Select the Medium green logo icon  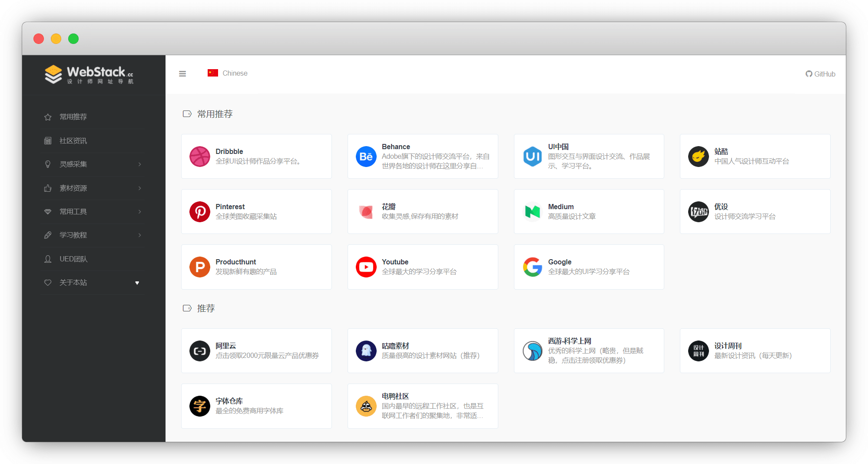click(532, 212)
